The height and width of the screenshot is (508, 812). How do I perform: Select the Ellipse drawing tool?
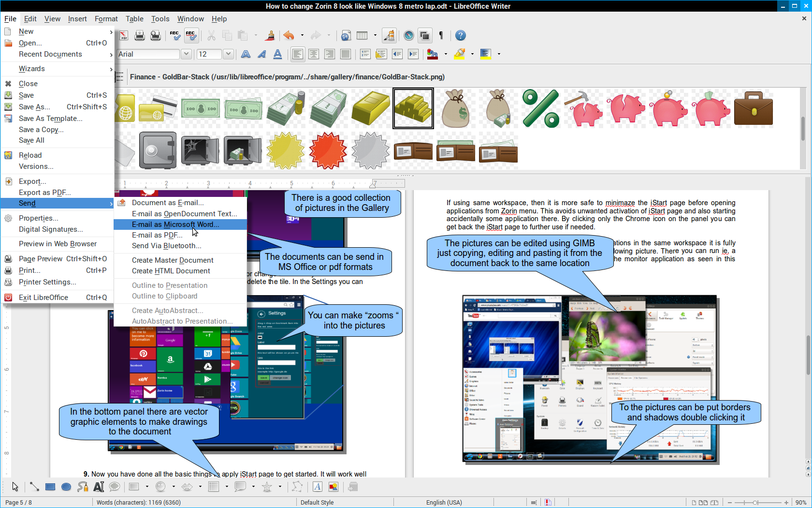[66, 487]
